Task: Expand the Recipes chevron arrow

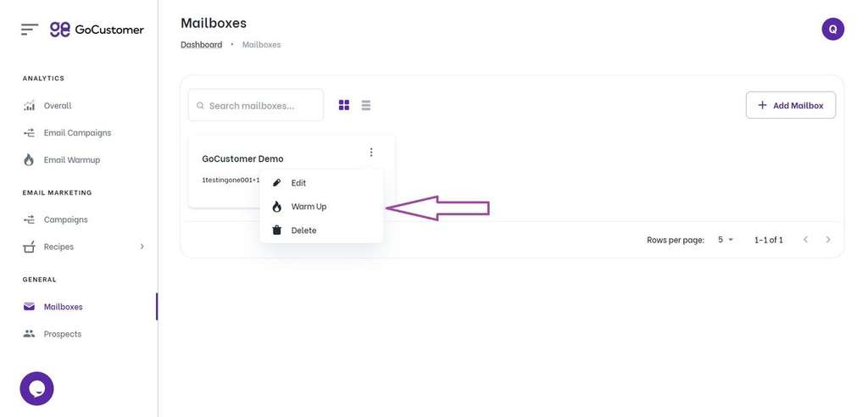Action: [x=142, y=247]
